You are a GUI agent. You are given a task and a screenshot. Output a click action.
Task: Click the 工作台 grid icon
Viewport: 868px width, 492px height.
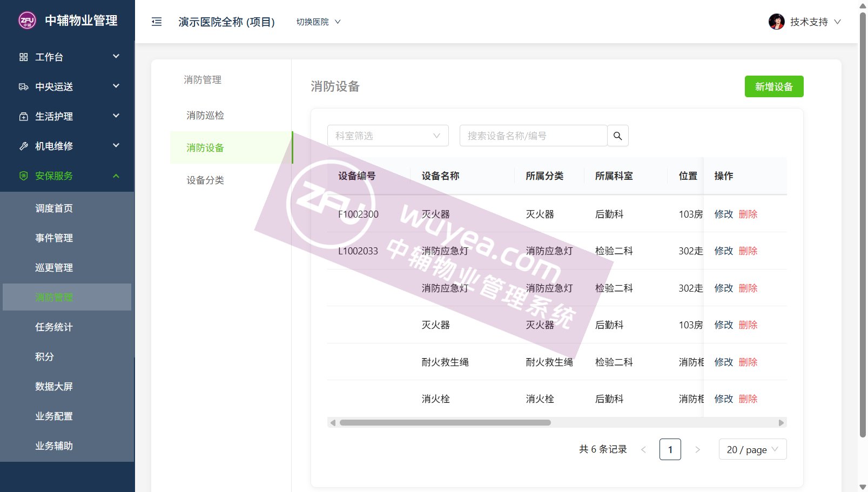[x=24, y=57]
